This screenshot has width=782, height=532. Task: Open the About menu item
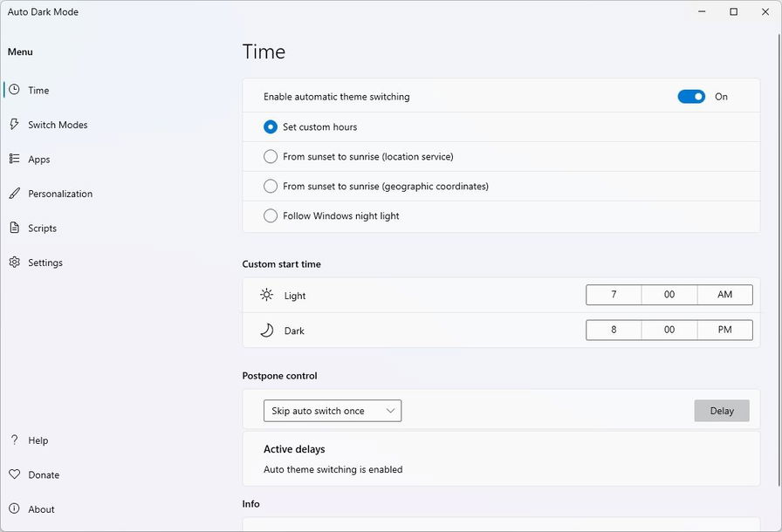point(41,509)
